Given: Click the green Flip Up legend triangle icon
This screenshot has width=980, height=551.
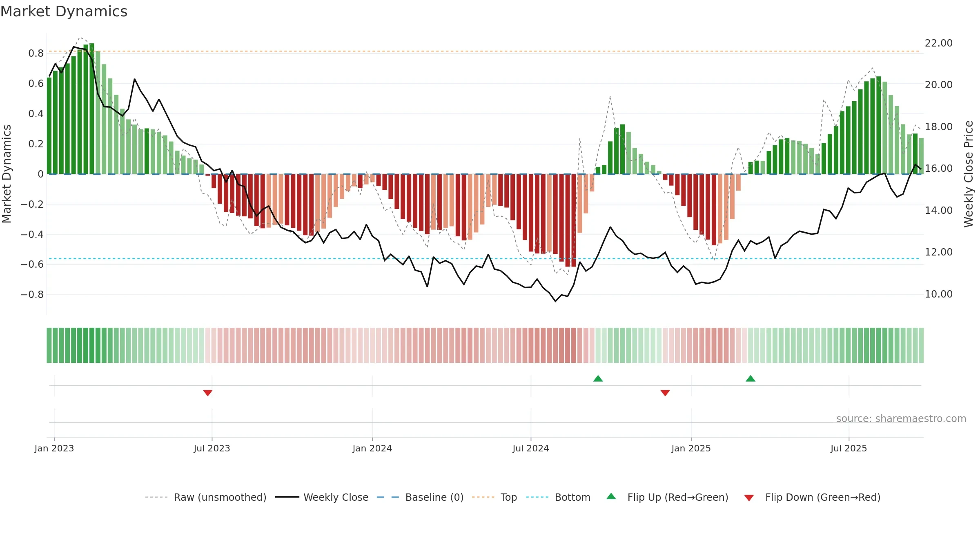Looking at the screenshot, I should coord(611,496).
